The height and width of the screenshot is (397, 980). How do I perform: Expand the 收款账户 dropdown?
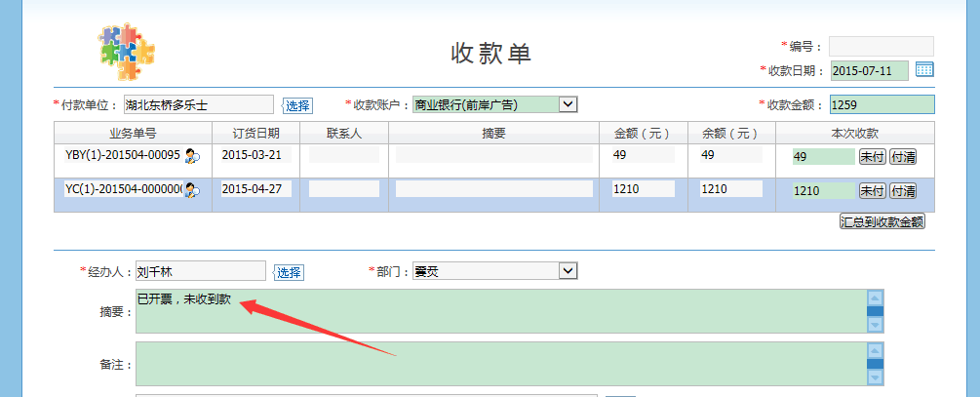568,104
